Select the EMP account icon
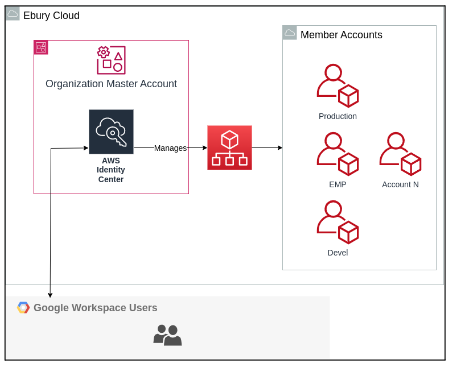The width and height of the screenshot is (451, 366). coord(337,154)
